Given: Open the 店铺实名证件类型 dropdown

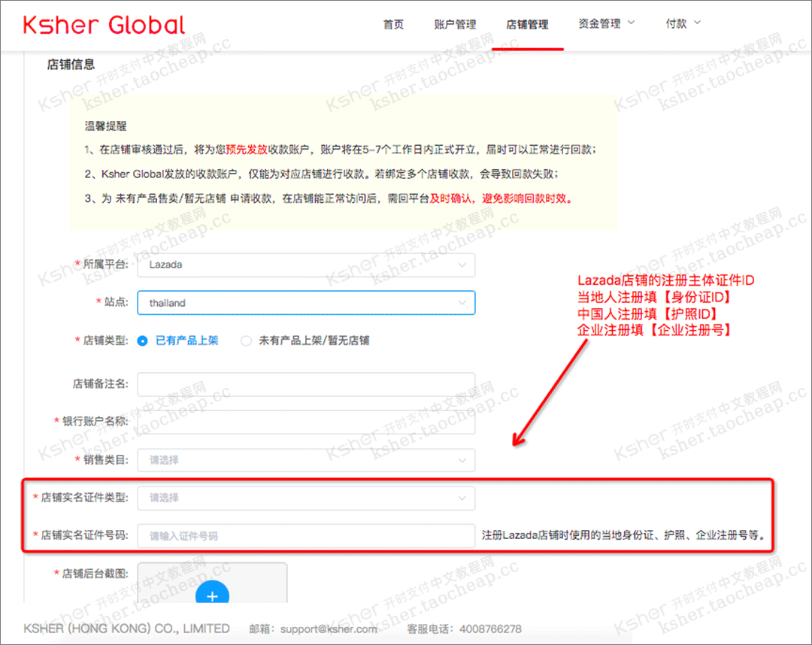Looking at the screenshot, I should point(306,498).
